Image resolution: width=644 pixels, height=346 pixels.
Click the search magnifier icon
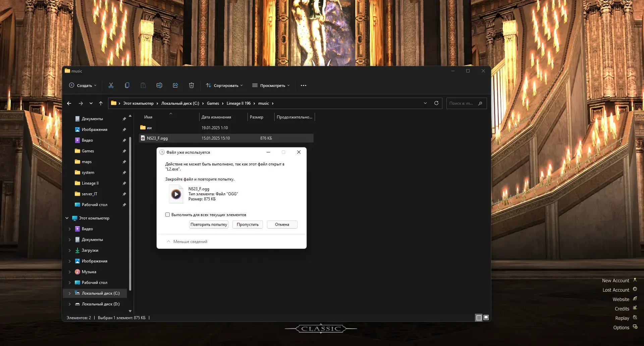click(480, 103)
